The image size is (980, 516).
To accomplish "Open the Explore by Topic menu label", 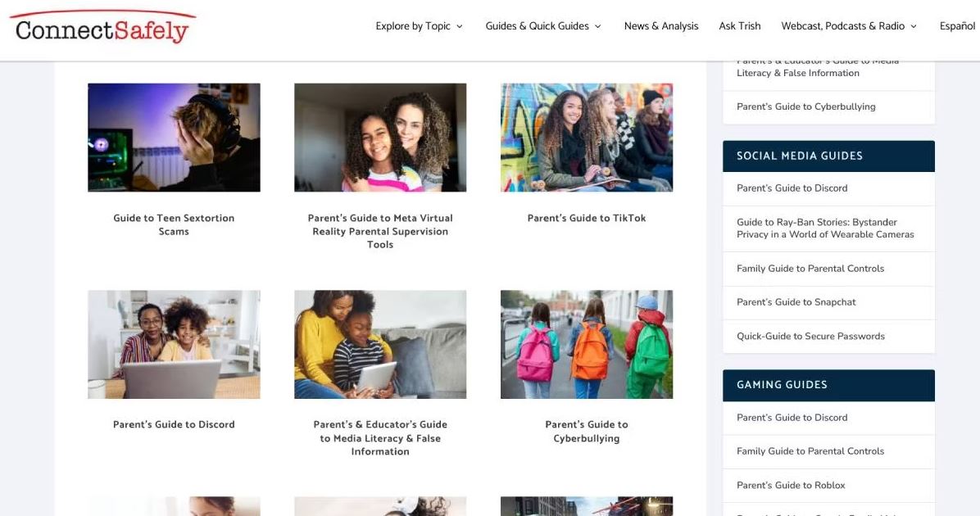I will pos(412,25).
